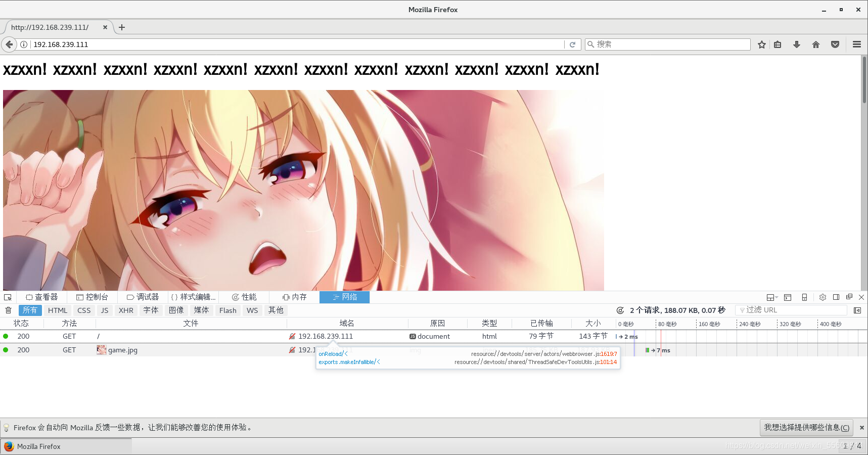Clear network requests with trash icon
This screenshot has height=455, width=868.
8,310
